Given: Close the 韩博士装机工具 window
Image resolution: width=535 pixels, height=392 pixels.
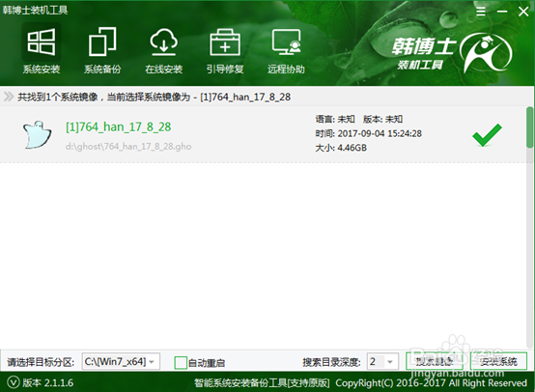Looking at the screenshot, I should [523, 12].
